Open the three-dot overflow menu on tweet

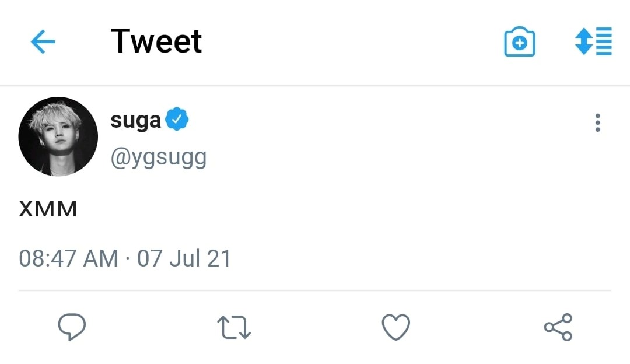point(597,123)
